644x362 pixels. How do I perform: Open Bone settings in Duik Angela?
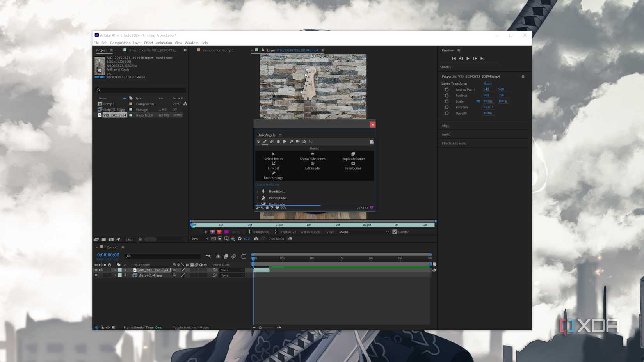pyautogui.click(x=273, y=175)
